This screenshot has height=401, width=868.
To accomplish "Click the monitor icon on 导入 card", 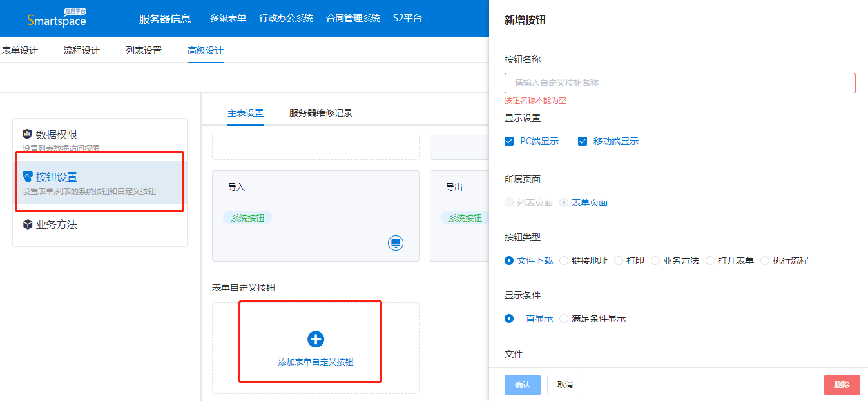I will (x=396, y=243).
